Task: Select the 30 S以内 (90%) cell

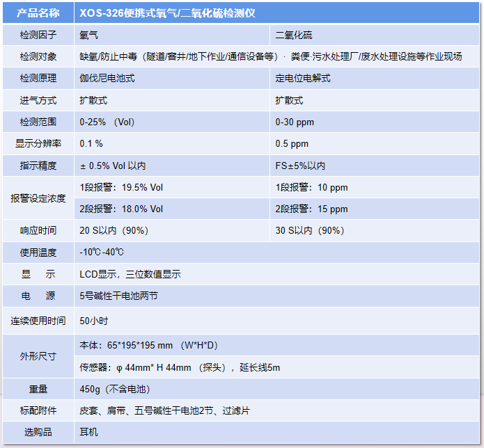Action: point(375,231)
